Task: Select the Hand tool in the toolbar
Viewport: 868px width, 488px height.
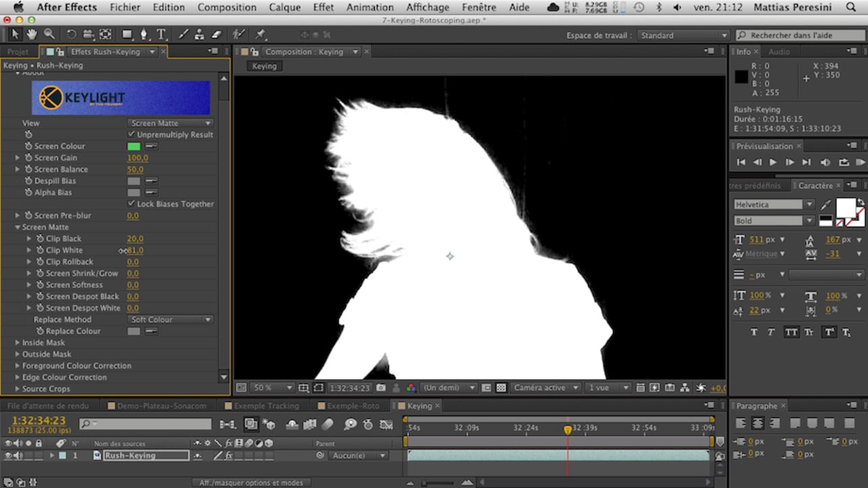Action: tap(32, 34)
